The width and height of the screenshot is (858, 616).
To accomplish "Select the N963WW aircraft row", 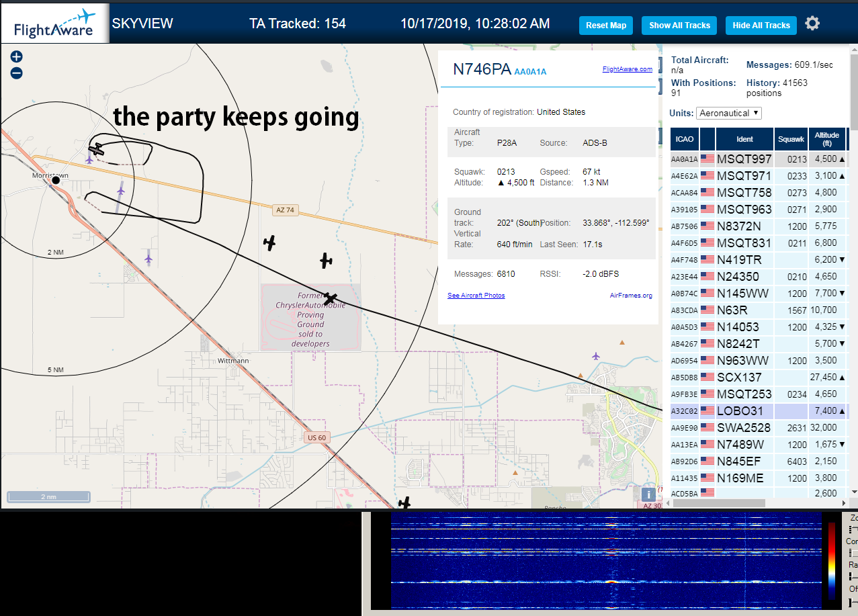I will (x=759, y=361).
